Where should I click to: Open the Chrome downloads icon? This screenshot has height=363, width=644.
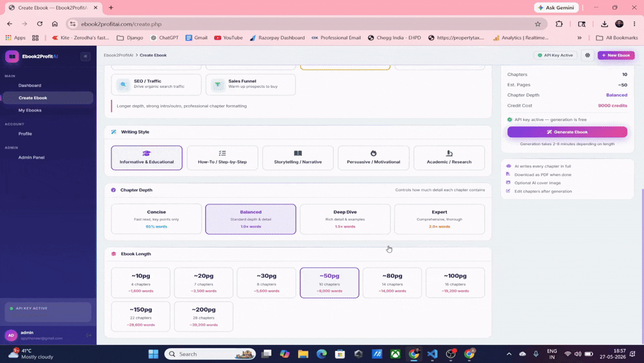click(604, 24)
